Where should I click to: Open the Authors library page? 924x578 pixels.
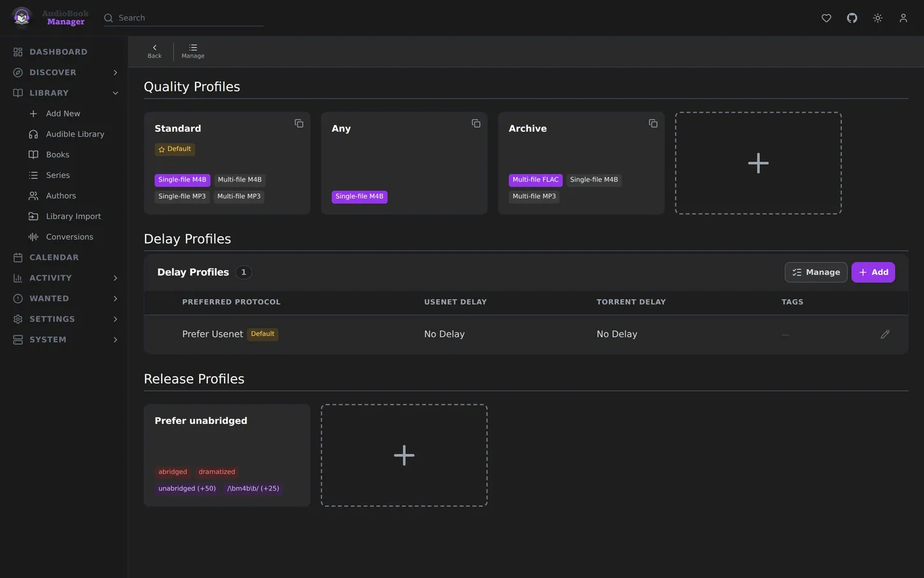point(61,196)
